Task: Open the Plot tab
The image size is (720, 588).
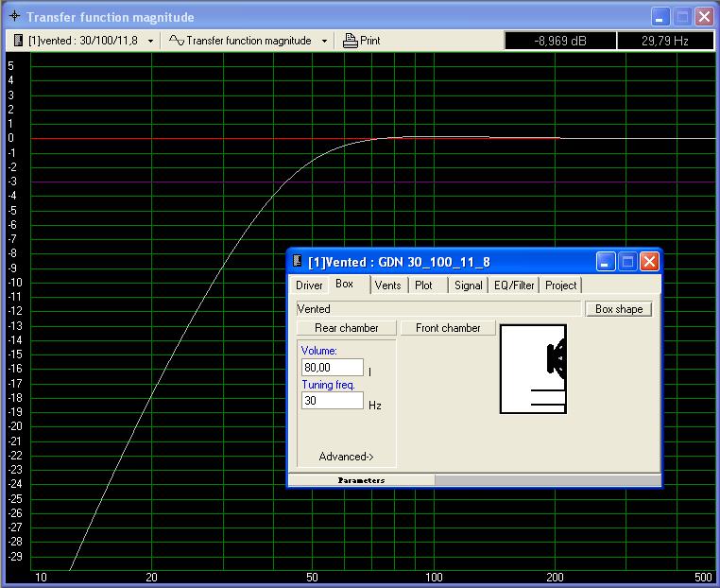Action: click(424, 285)
